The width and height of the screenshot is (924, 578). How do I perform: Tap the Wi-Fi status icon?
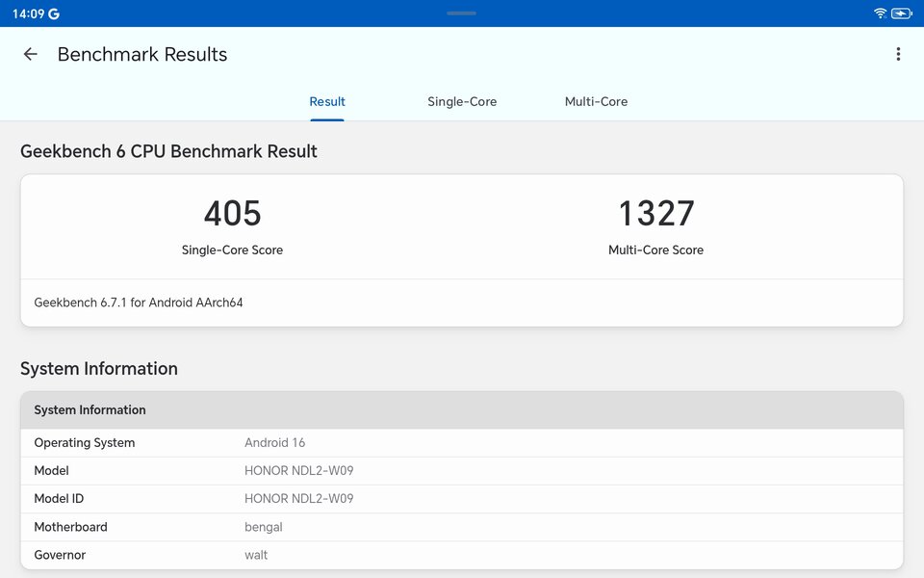[880, 13]
